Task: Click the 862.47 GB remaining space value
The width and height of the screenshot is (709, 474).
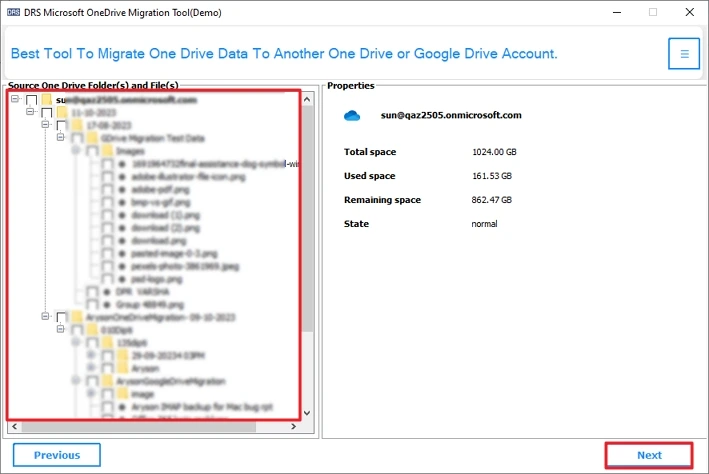Action: tap(492, 200)
